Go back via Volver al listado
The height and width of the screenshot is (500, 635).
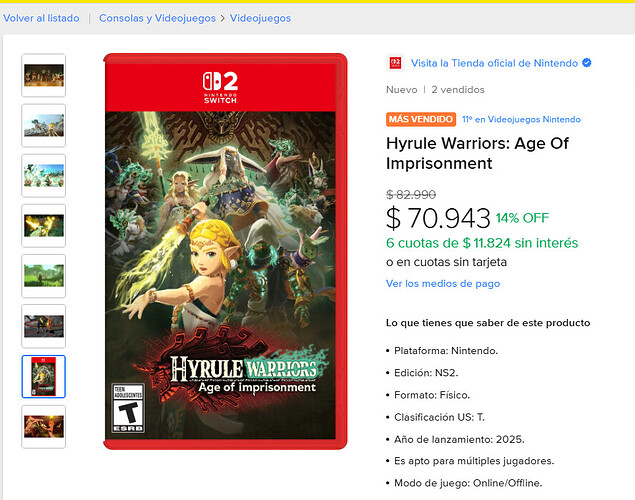(41, 18)
